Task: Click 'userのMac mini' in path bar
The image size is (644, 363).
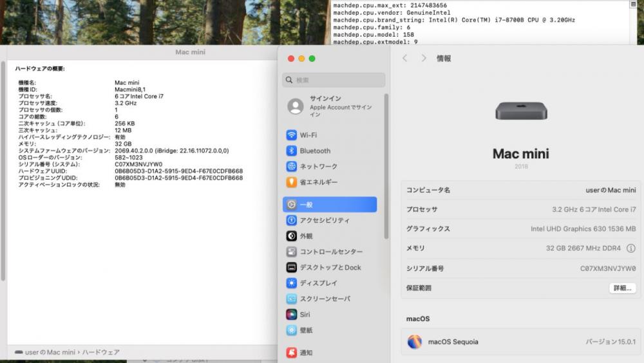Action: coord(50,352)
